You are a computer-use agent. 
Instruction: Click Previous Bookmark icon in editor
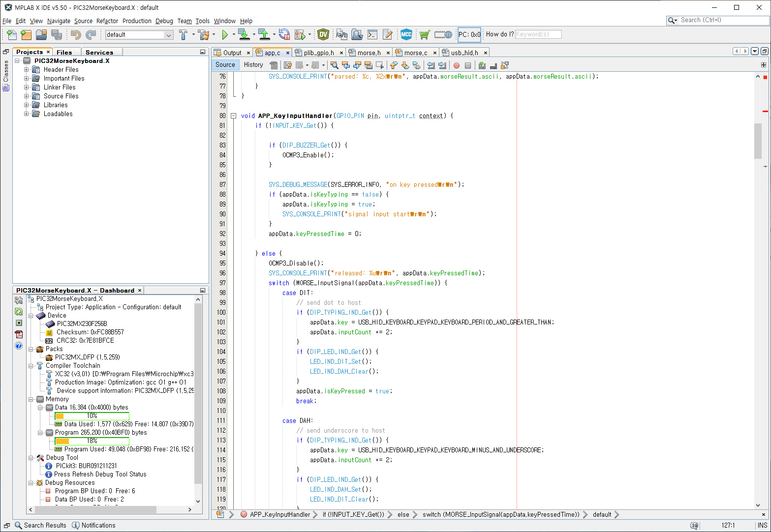(394, 65)
